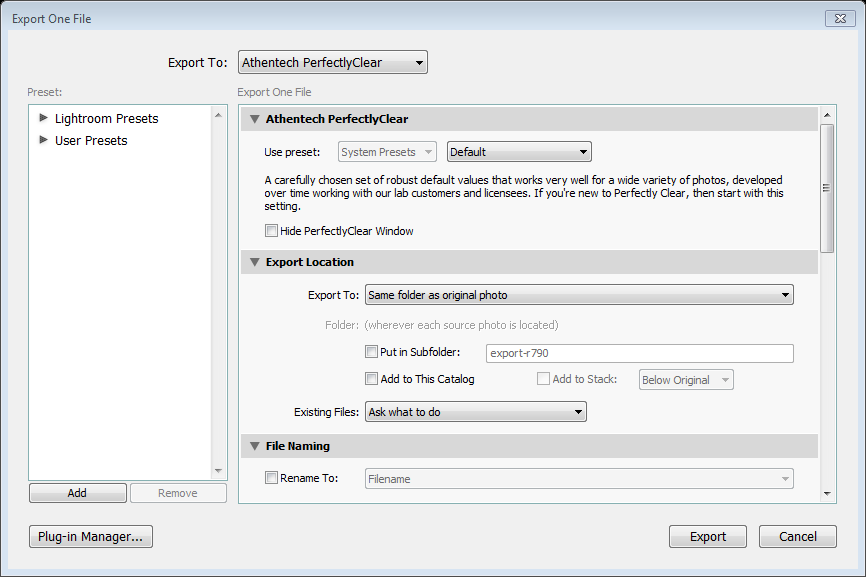866x577 pixels.
Task: Enable the Hide PerfectlyClear Window checkbox
Action: [272, 231]
